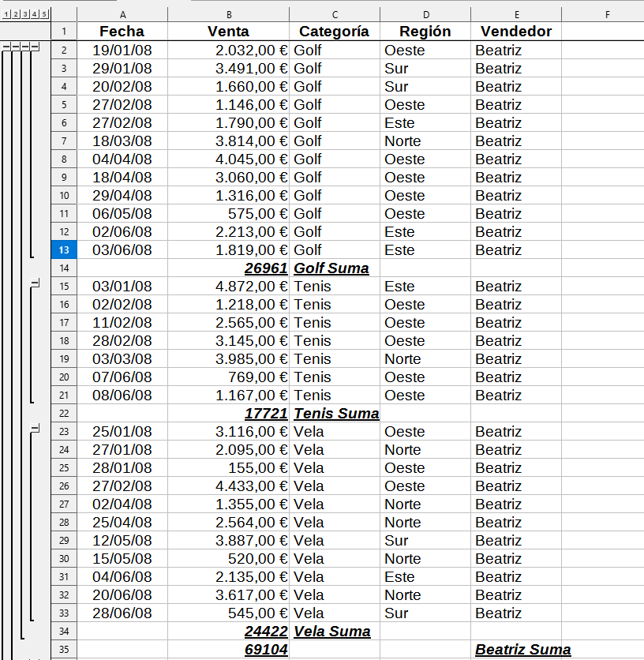Click the Tenis Suma cell
The height and width of the screenshot is (660, 644).
point(334,413)
